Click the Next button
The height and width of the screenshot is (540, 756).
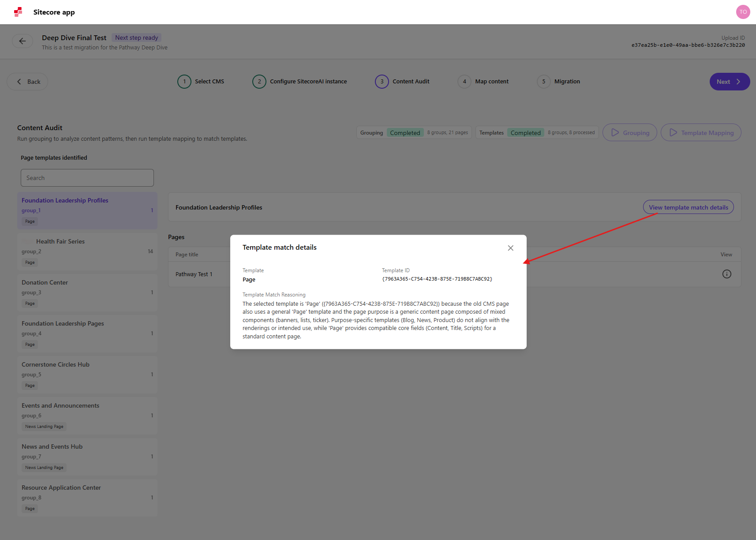(729, 82)
